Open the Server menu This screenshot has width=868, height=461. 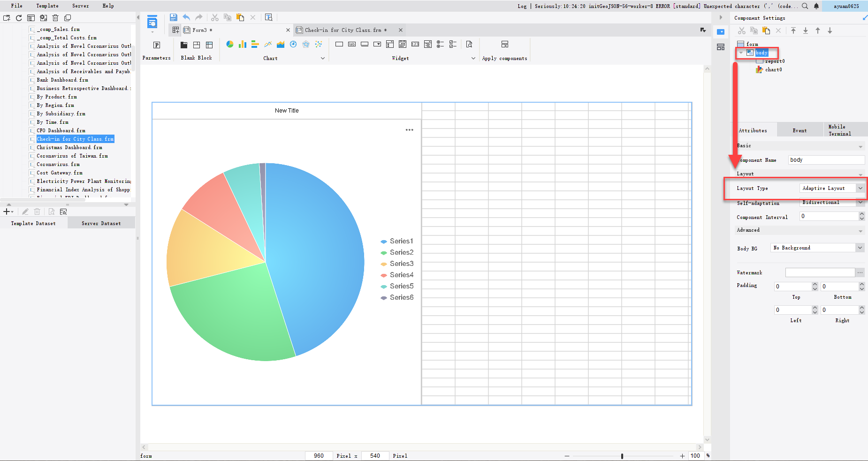(80, 6)
